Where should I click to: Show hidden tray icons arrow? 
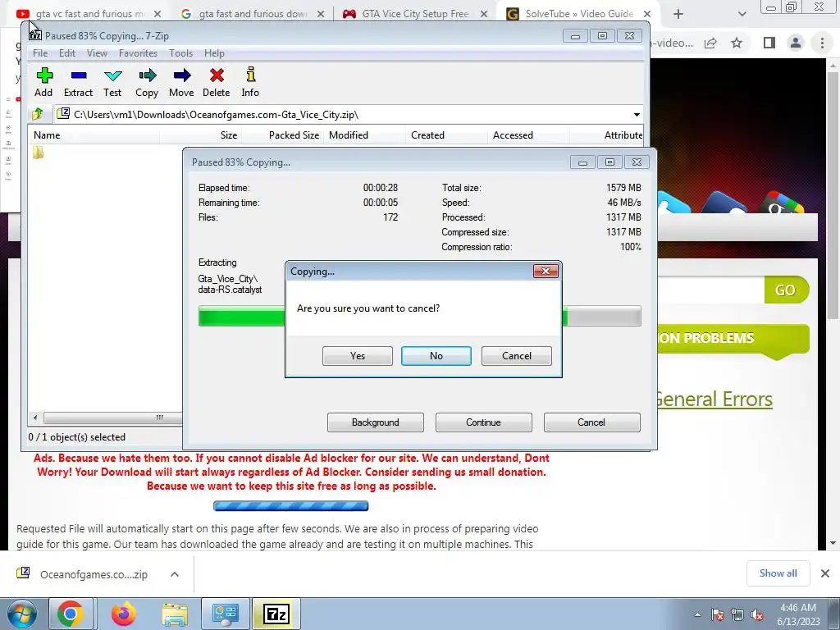[x=697, y=615]
